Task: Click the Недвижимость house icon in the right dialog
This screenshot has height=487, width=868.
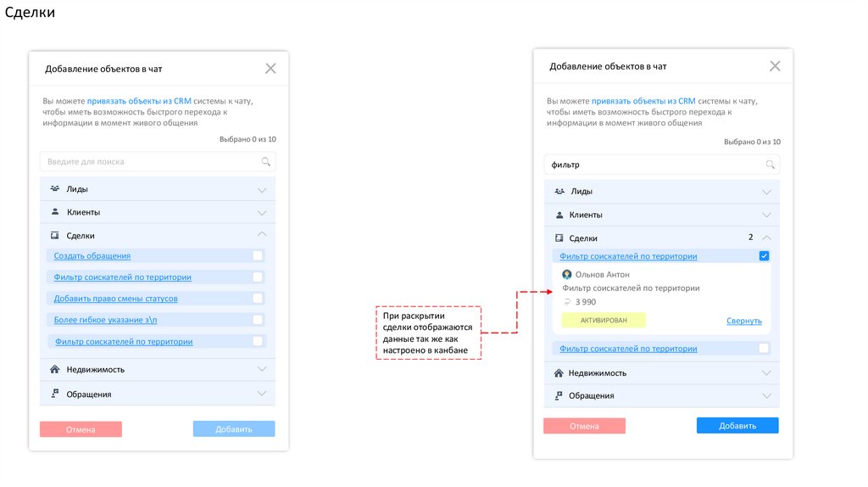Action: [559, 372]
